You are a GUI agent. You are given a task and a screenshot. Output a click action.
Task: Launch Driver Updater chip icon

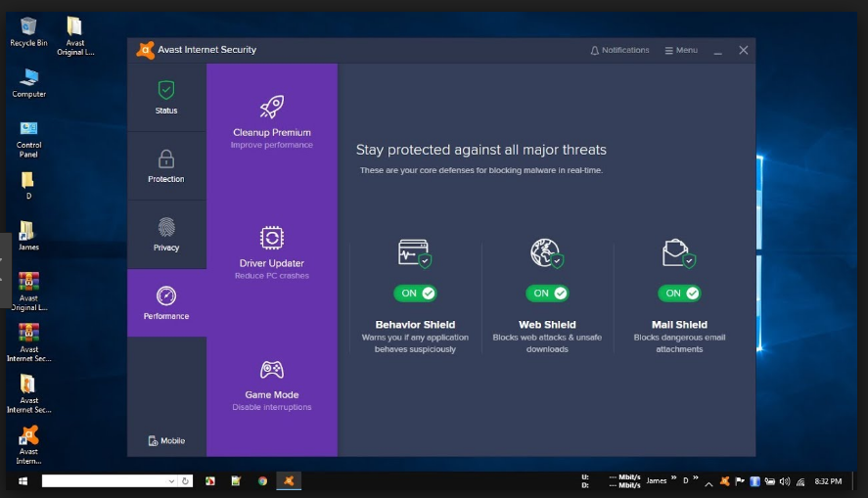coord(271,238)
